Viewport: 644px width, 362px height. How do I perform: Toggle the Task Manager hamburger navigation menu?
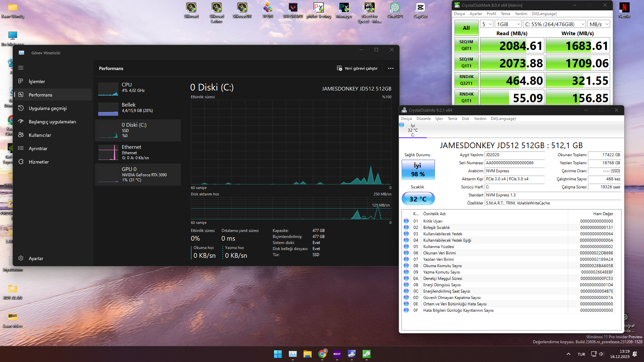pos(21,68)
